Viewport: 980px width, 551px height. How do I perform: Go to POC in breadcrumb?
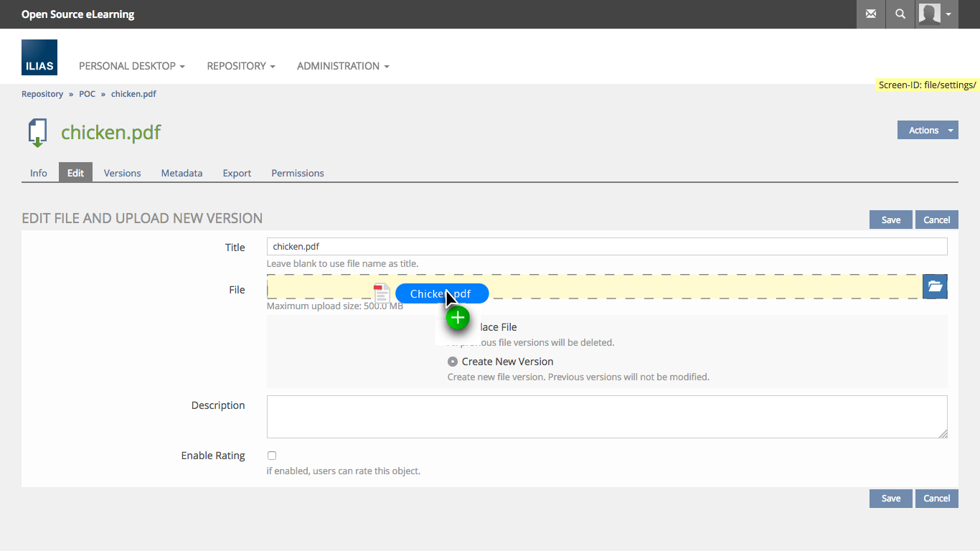[87, 94]
